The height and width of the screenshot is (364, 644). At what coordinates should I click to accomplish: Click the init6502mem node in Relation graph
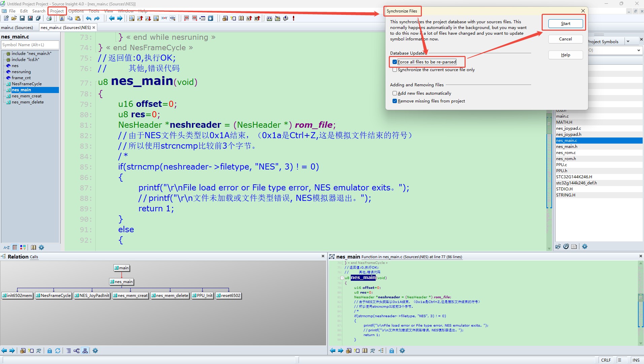click(18, 296)
